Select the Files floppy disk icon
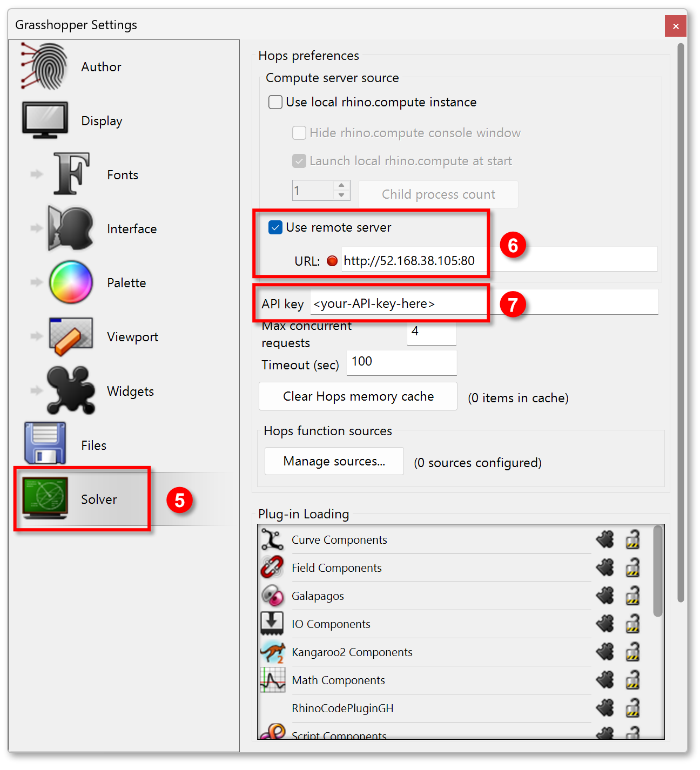The width and height of the screenshot is (700, 770). click(45, 443)
